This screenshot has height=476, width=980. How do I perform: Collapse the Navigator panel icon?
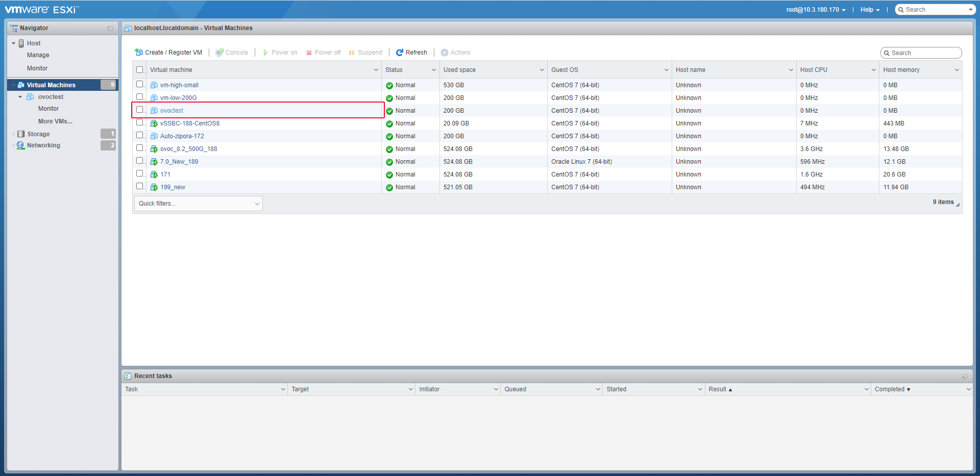[110, 29]
